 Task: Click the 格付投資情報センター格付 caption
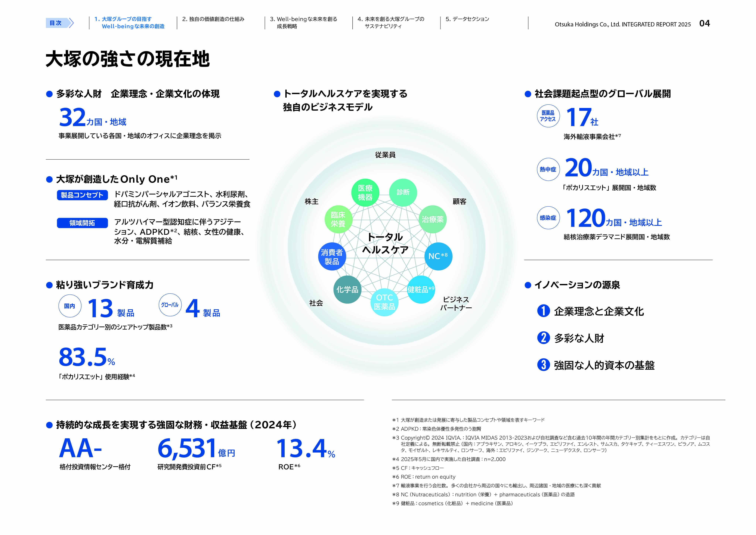click(95, 467)
